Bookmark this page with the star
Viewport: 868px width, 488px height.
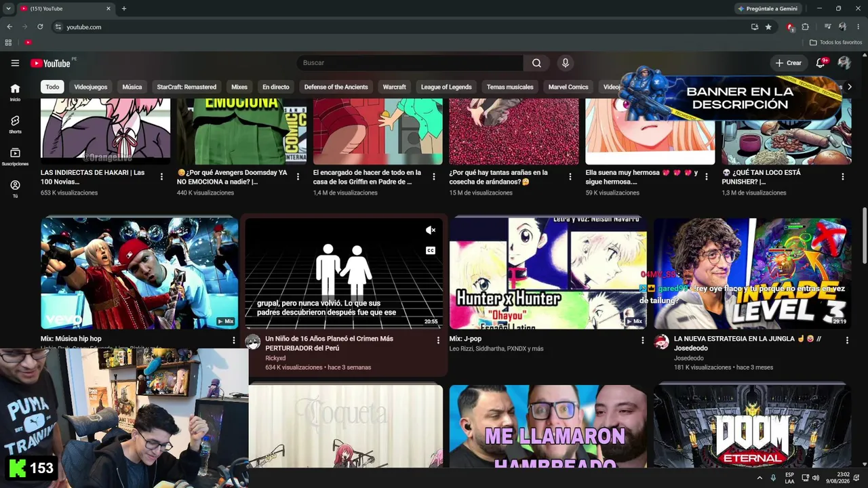[768, 27]
